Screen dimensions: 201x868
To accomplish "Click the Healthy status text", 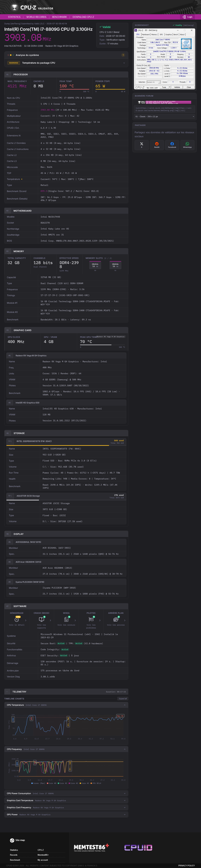I will (179, 25).
